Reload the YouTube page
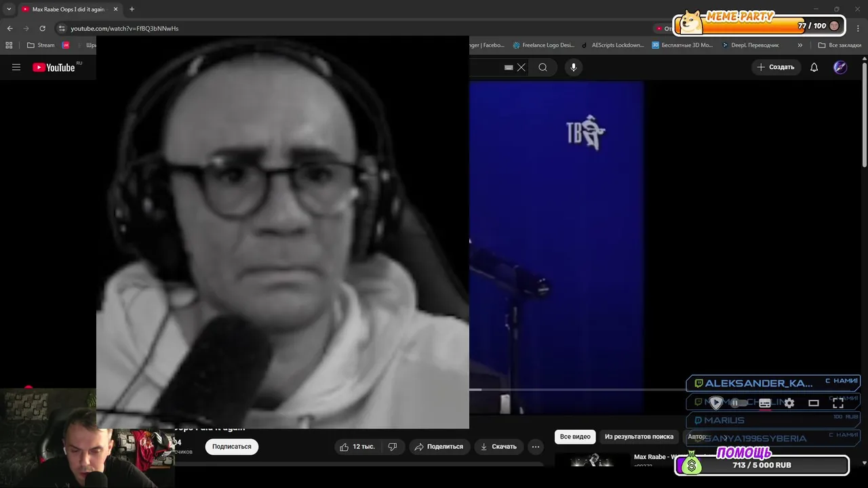 42,28
